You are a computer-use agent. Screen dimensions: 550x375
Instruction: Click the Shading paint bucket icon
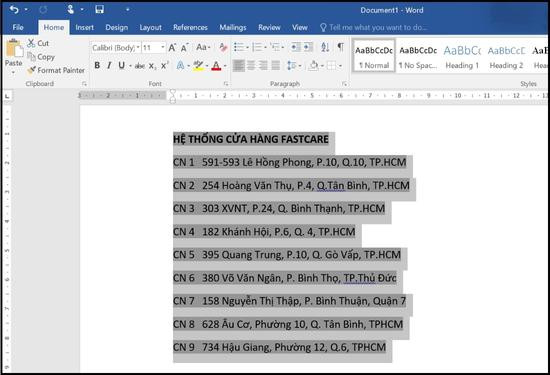coord(314,65)
